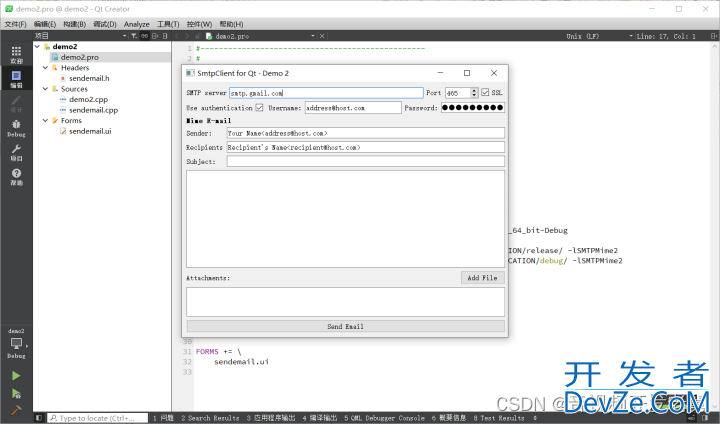Collapse the Sources folder node
Screen dimensions: 720x424
tap(45, 89)
